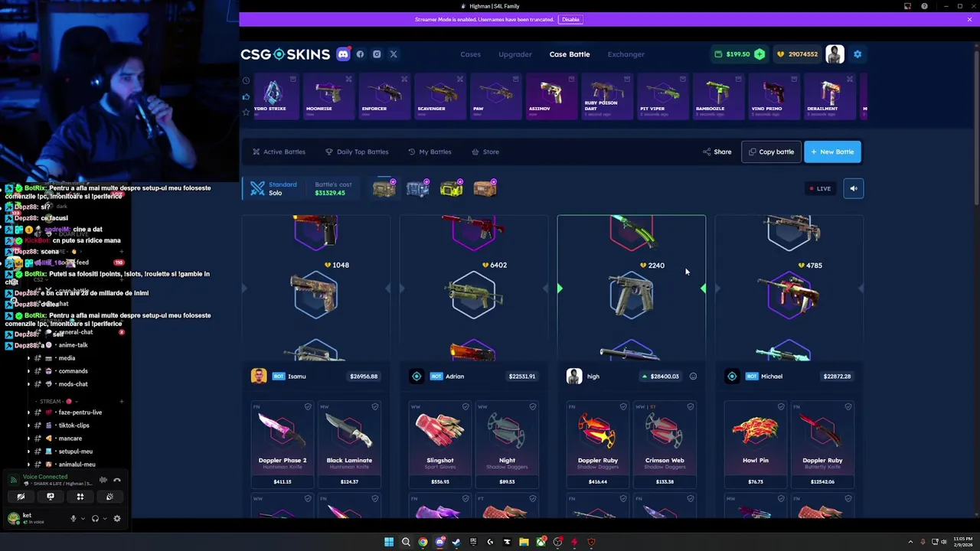The width and height of the screenshot is (980, 551).
Task: Click the New Battle button
Action: (x=832, y=152)
